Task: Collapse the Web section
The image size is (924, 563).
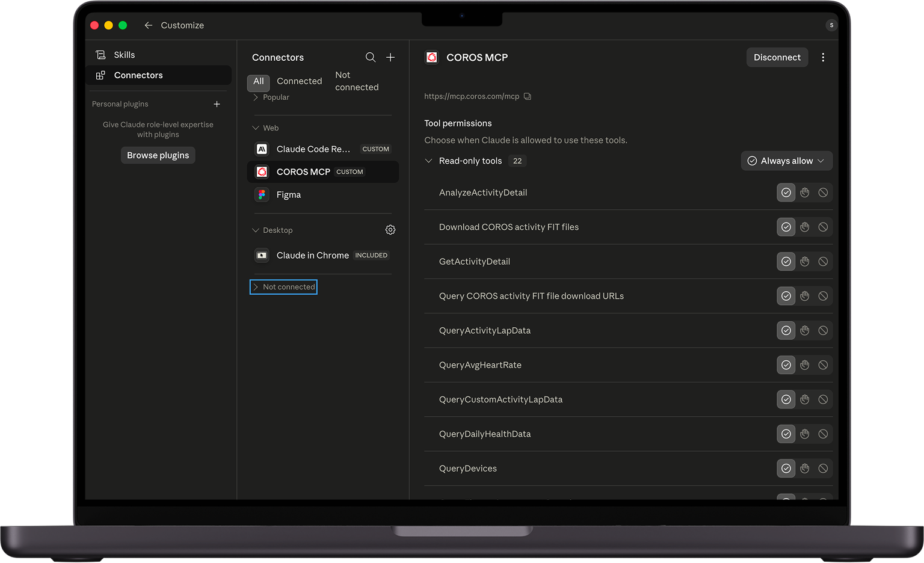Action: click(x=266, y=128)
